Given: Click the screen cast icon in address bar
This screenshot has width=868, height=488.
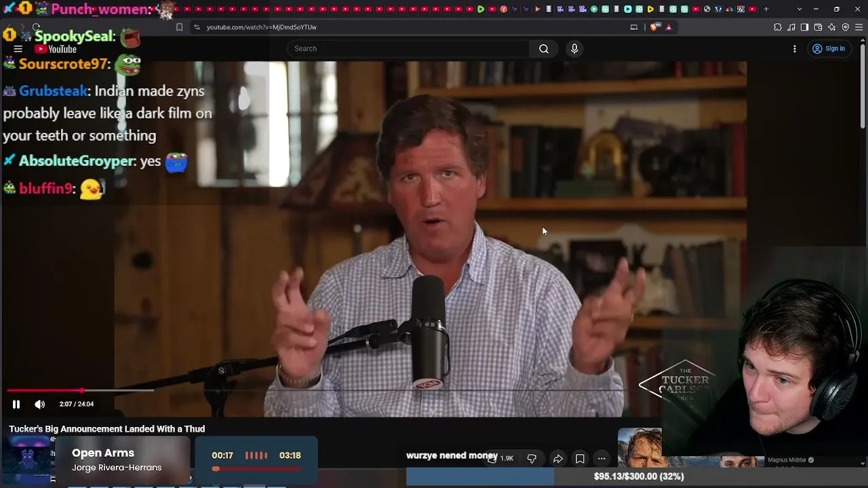Looking at the screenshot, I should [634, 27].
